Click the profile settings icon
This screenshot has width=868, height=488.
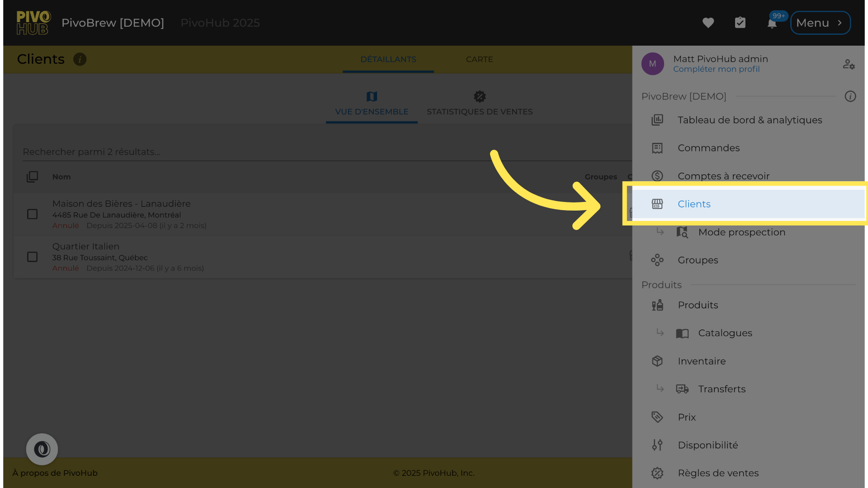(849, 64)
